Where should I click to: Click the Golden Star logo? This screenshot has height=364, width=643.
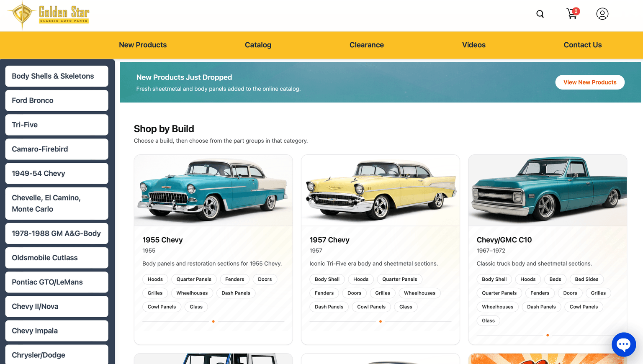[x=49, y=15]
